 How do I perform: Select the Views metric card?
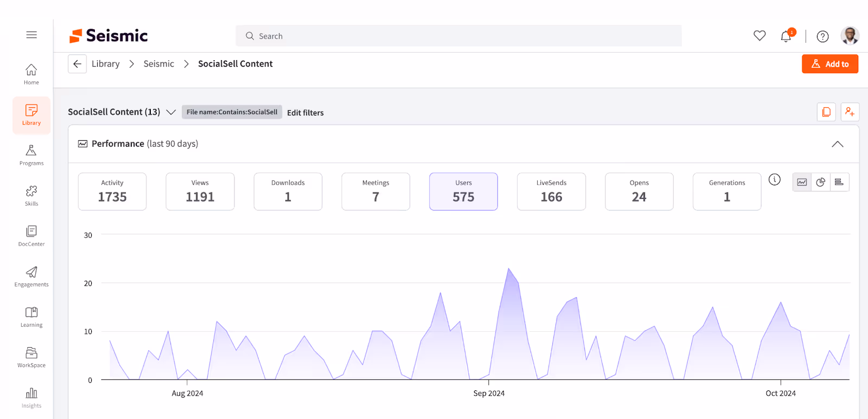click(x=200, y=191)
